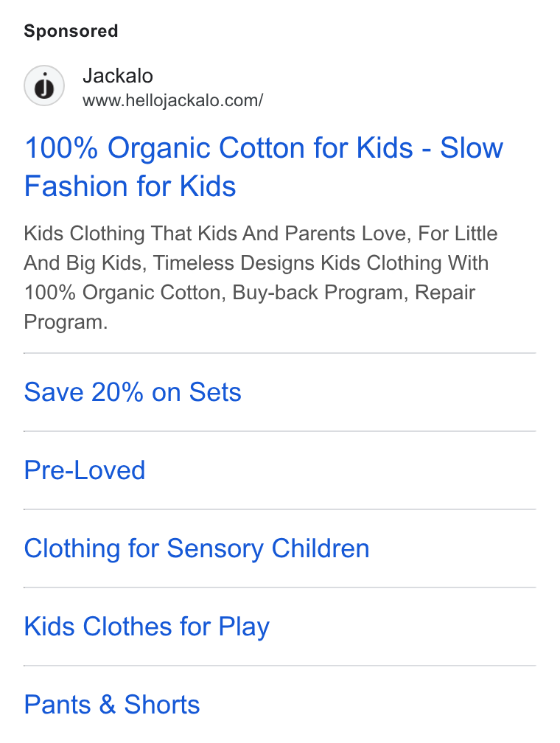The height and width of the screenshot is (743, 560).
Task: Click the Jackalo advertiser name
Action: coord(117,76)
